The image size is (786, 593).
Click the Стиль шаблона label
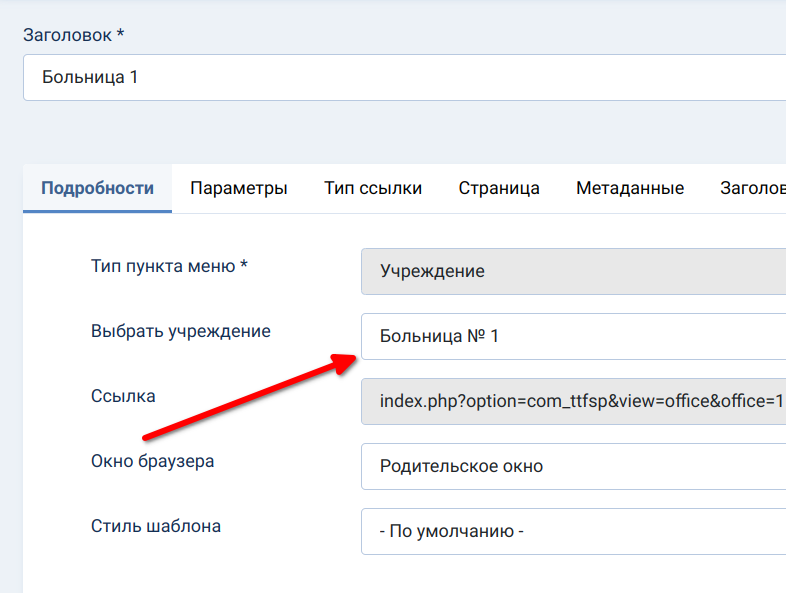pyautogui.click(x=155, y=526)
